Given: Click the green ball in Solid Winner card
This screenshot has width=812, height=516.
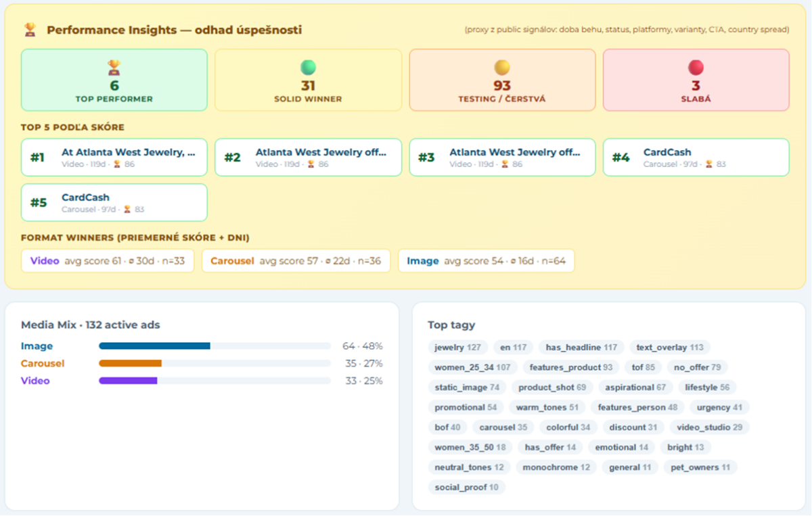Looking at the screenshot, I should coord(308,68).
